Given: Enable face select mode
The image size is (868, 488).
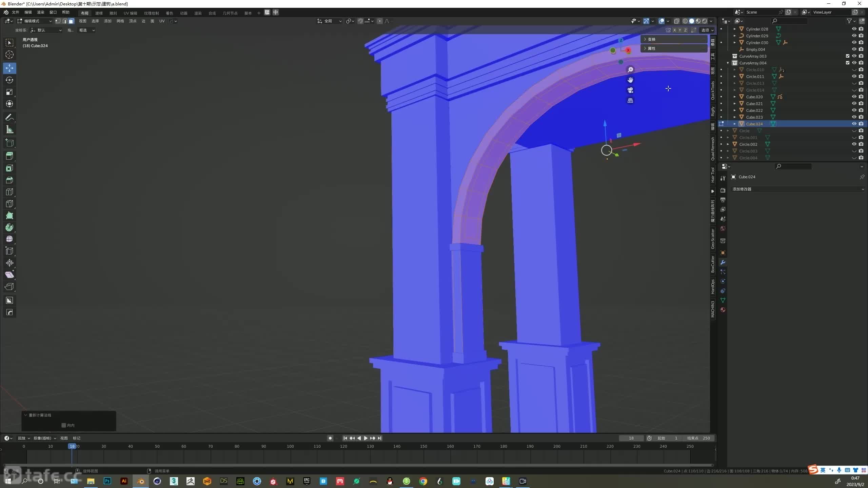Looking at the screenshot, I should (71, 21).
